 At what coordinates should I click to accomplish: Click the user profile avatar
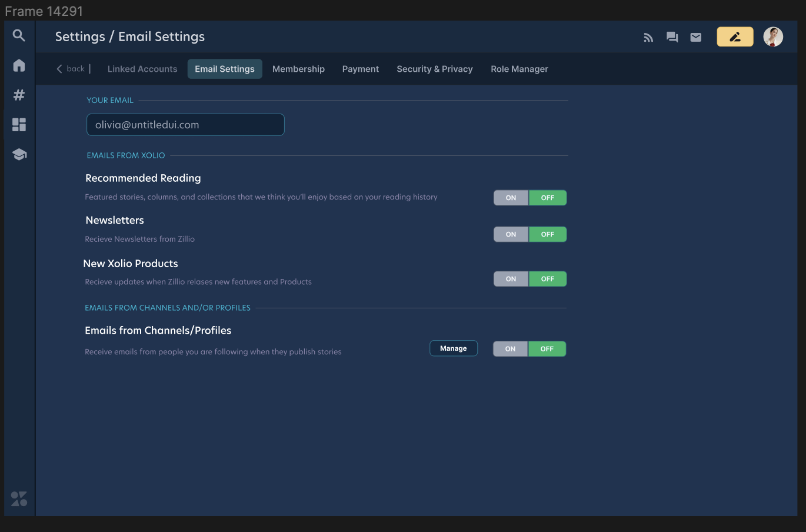[x=773, y=37]
